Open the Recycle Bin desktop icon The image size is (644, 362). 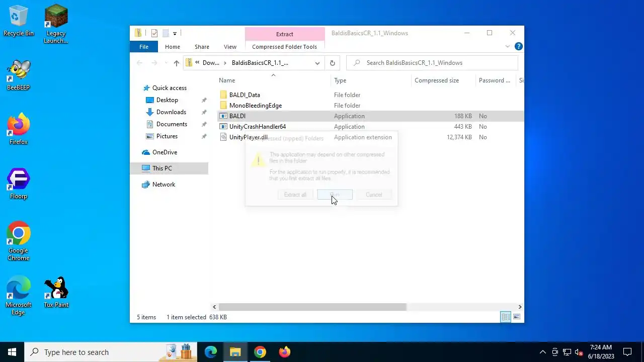(x=19, y=21)
